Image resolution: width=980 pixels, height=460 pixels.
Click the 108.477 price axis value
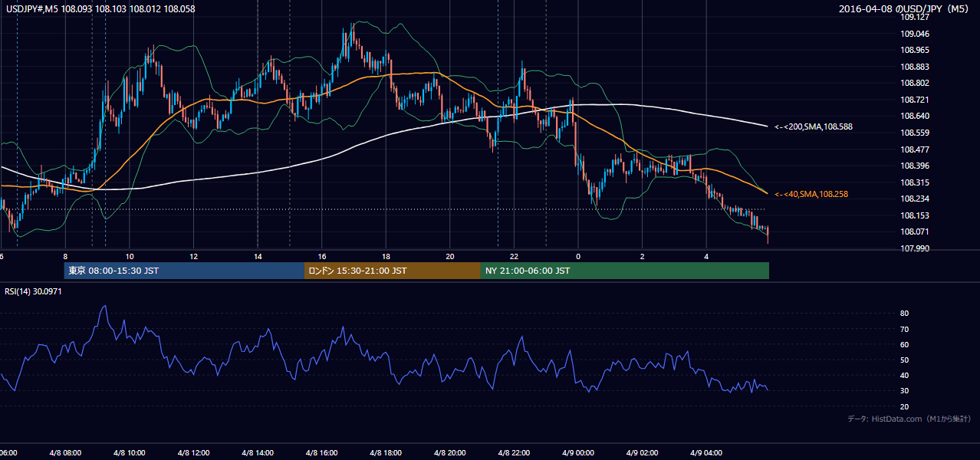point(916,149)
